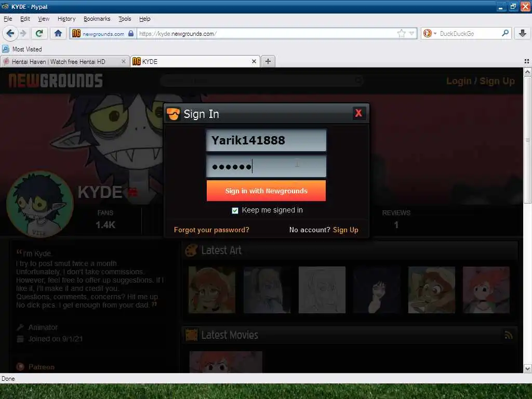This screenshot has height=399, width=532.
Task: Click the scrollbar up arrow
Action: pos(527,72)
